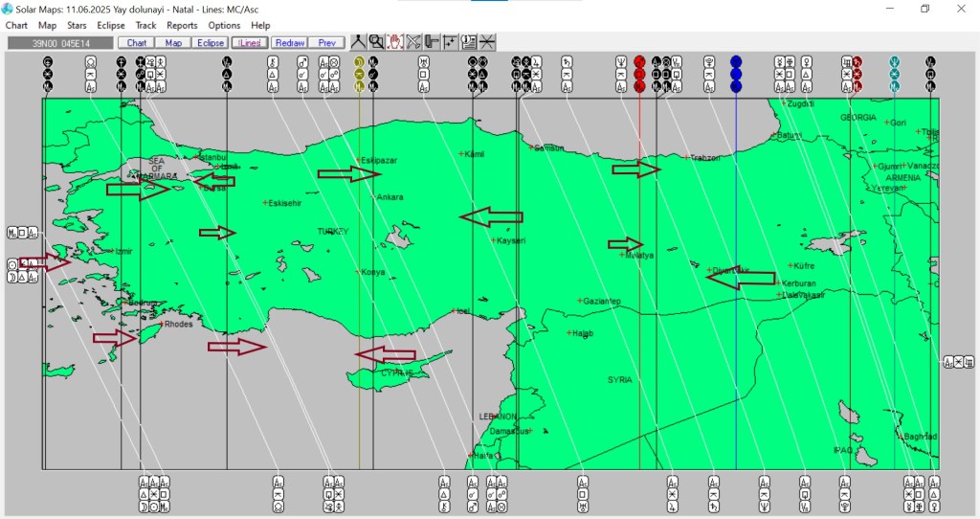Select the red hand pan tool
This screenshot has width=980, height=519.
click(x=394, y=42)
